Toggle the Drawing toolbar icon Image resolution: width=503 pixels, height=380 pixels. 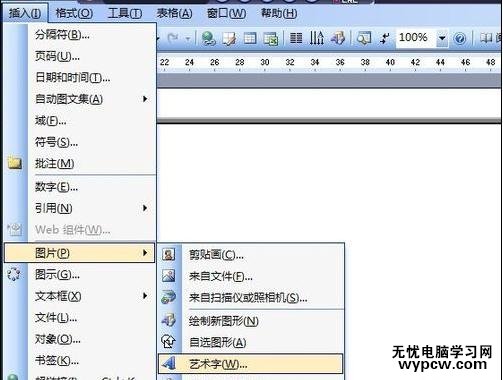pyautogui.click(x=338, y=38)
